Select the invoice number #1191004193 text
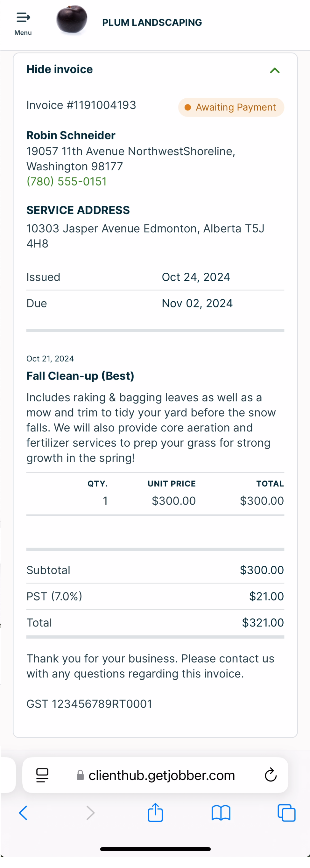The height and width of the screenshot is (868, 310). (81, 105)
